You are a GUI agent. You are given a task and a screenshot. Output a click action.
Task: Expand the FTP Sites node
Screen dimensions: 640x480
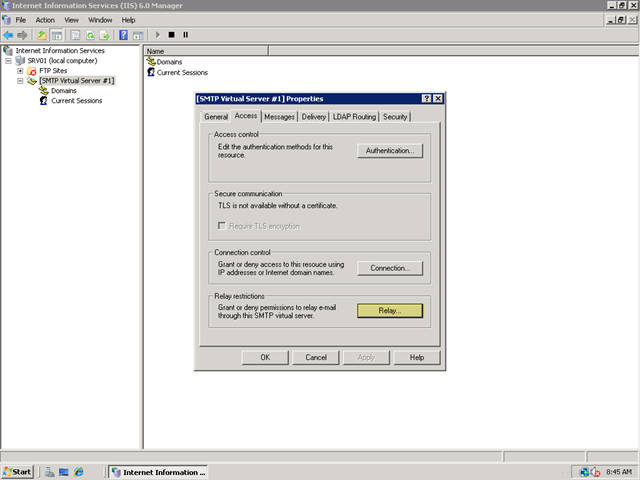(20, 71)
